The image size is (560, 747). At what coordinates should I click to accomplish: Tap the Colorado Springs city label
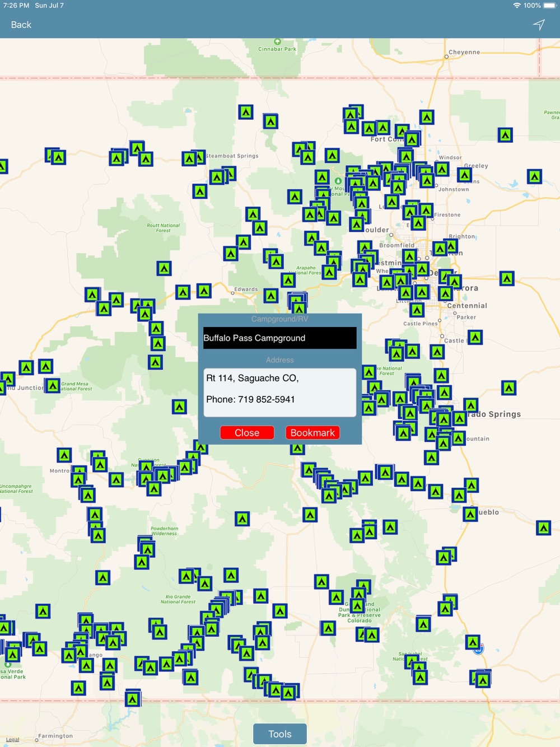(x=494, y=414)
